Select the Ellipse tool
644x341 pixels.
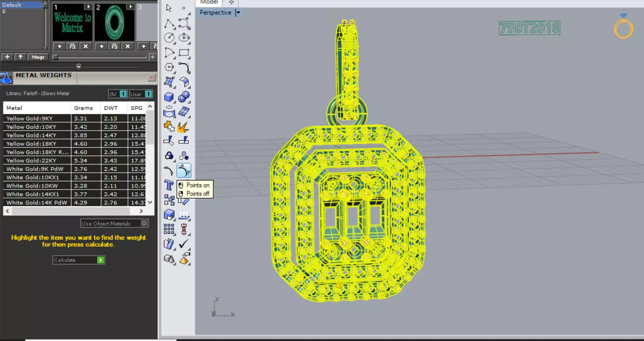[184, 38]
